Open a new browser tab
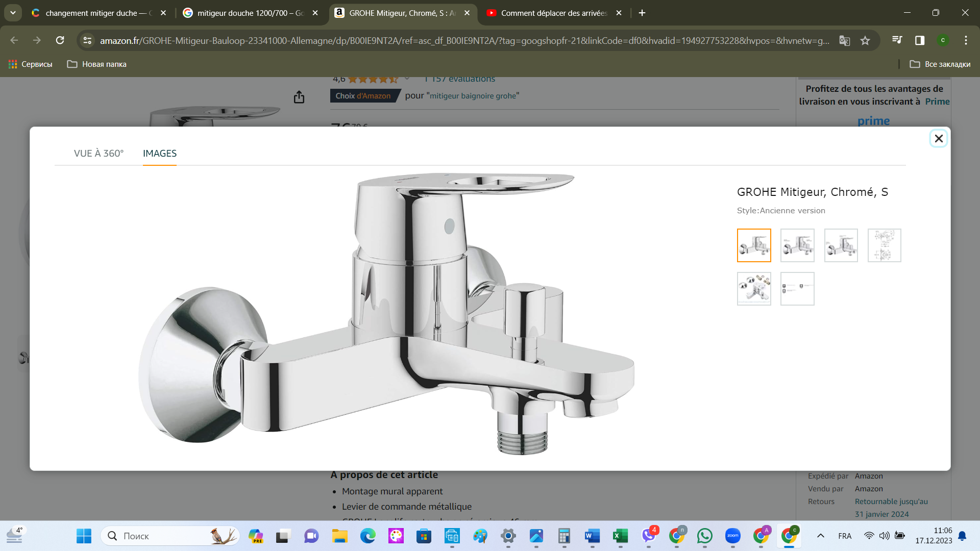 [x=642, y=13]
